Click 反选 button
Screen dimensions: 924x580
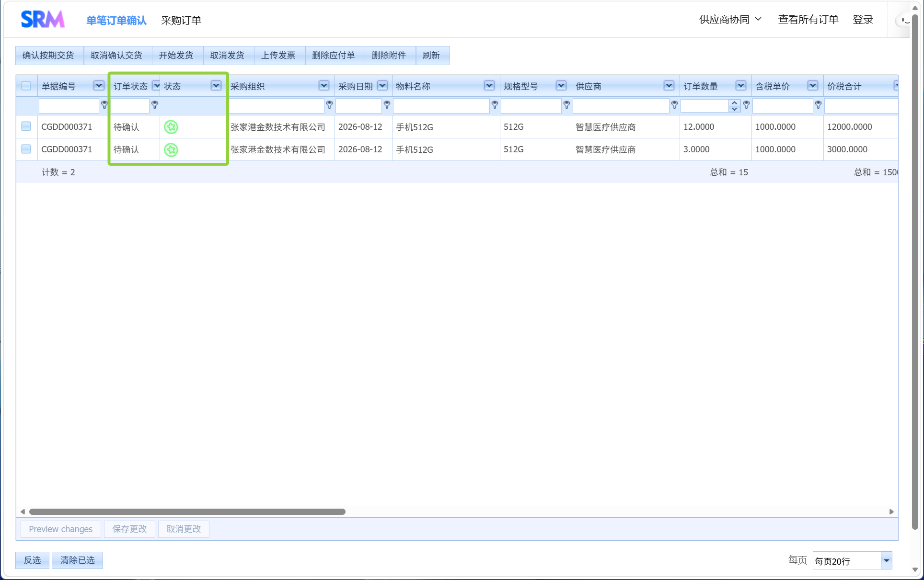coord(33,560)
